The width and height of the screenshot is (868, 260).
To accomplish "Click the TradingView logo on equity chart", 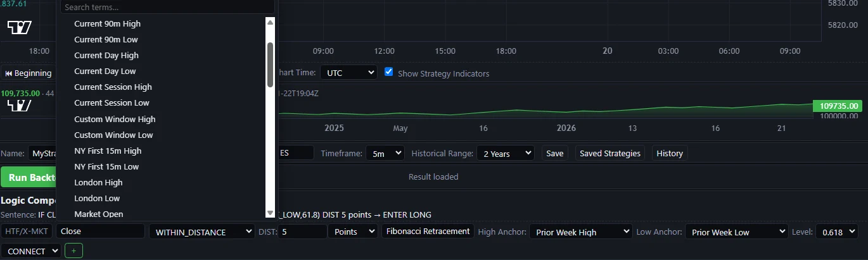I will click(x=20, y=104).
